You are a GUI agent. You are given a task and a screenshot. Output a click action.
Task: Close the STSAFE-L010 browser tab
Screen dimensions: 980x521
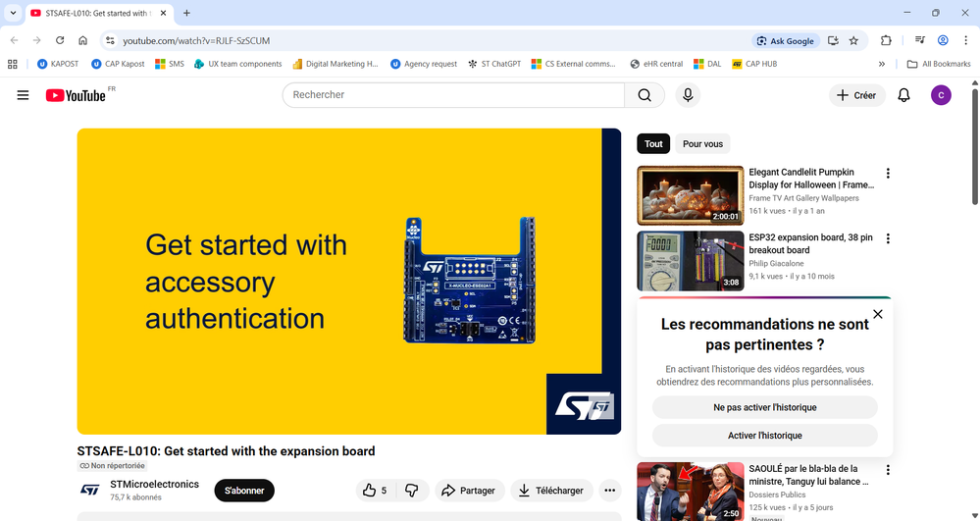pos(163,13)
